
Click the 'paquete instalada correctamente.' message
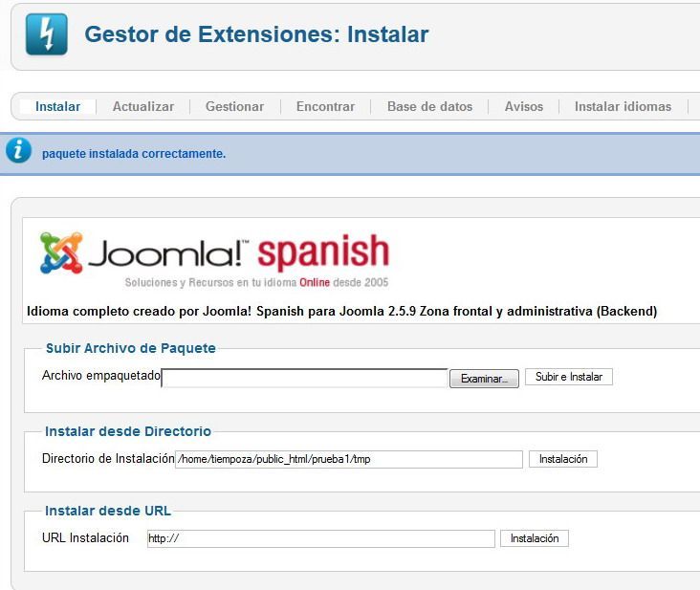[134, 154]
